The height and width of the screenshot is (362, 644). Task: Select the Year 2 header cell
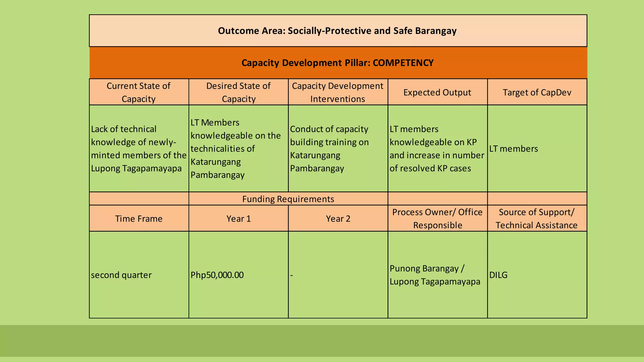point(338,219)
